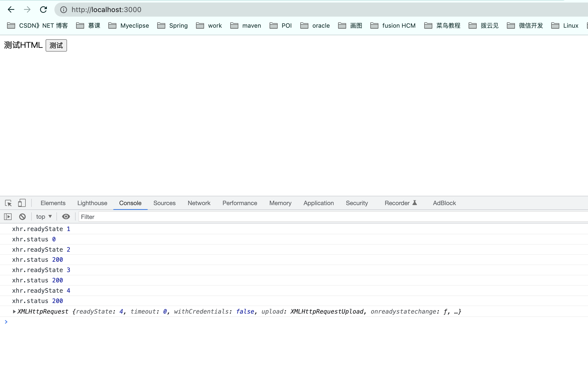
Task: Click the site info icon in the address bar
Action: 63,10
